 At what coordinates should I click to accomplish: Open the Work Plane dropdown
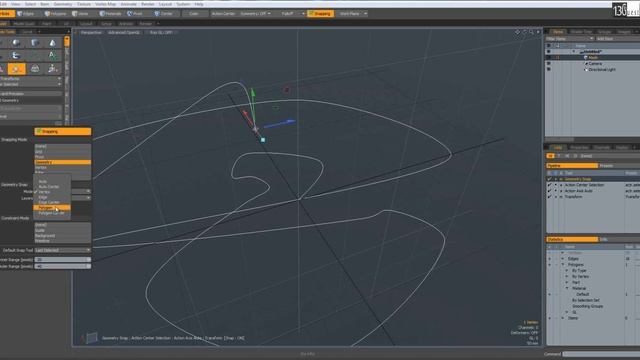pyautogui.click(x=352, y=13)
